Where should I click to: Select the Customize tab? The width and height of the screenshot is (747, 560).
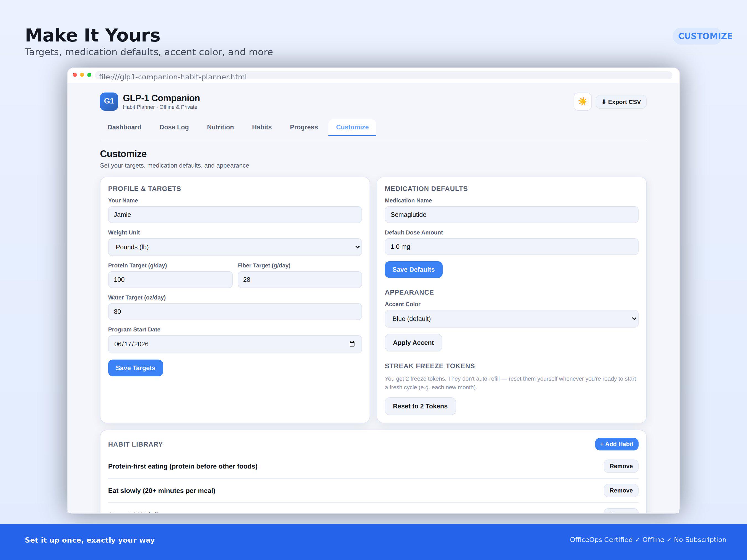click(352, 127)
